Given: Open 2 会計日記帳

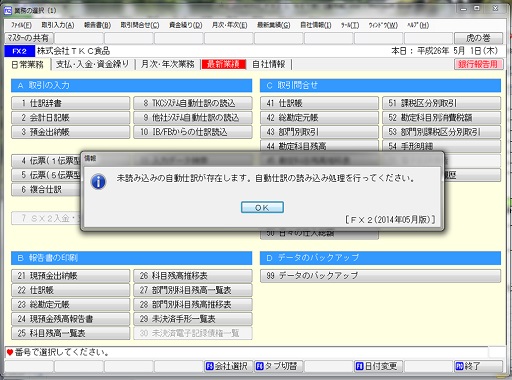Looking at the screenshot, I should point(71,117).
